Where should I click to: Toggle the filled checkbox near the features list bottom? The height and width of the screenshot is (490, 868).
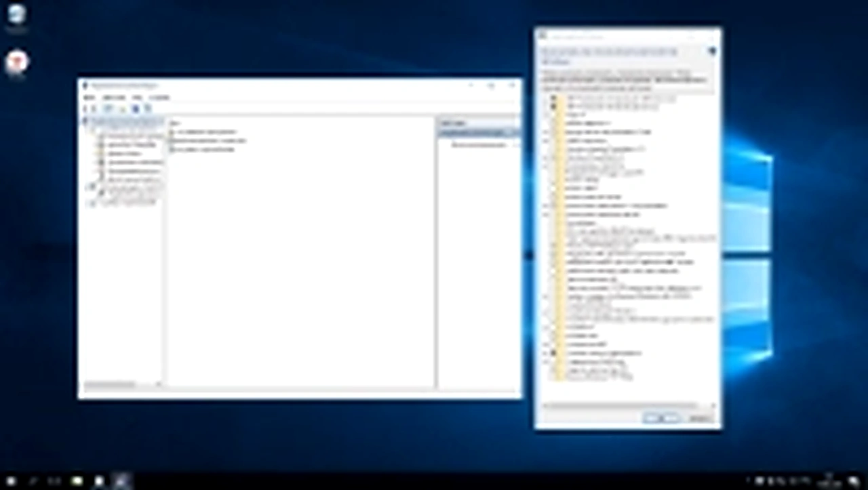553,353
